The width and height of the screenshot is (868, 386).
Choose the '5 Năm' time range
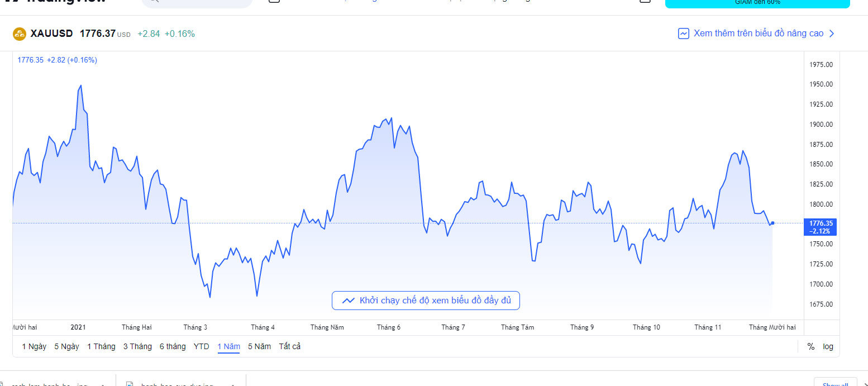point(259,346)
